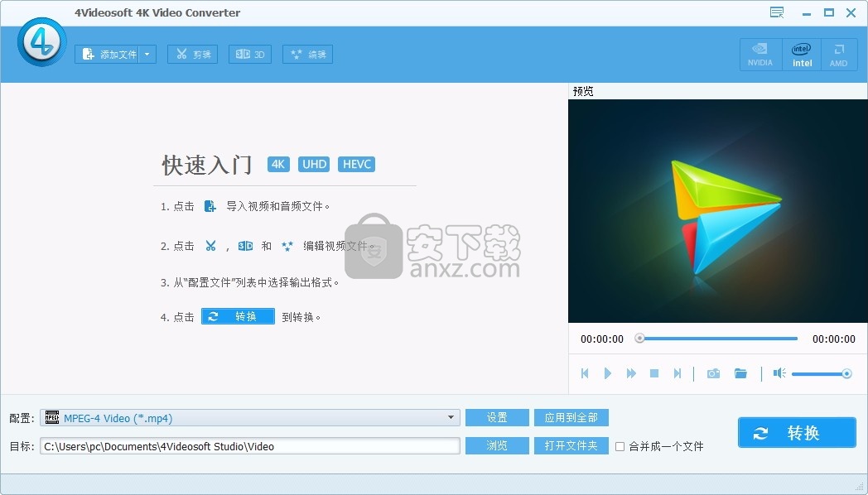Click the 浏览 browse button
The height and width of the screenshot is (495, 868).
(x=497, y=446)
